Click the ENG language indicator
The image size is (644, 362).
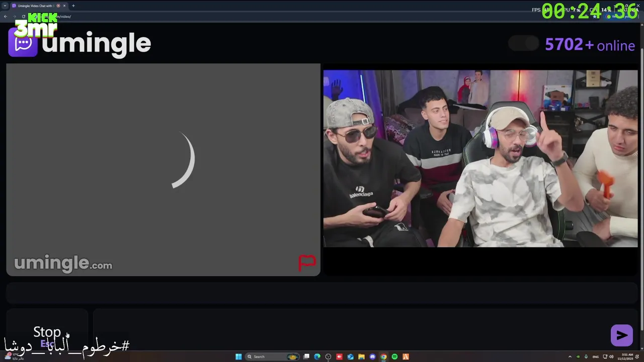(x=596, y=356)
